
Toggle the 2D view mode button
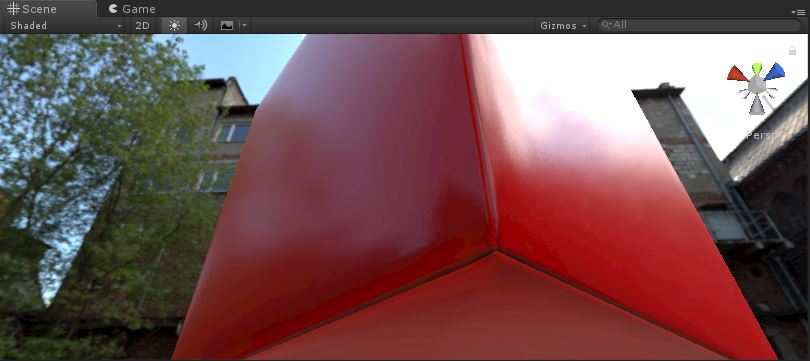click(x=142, y=25)
